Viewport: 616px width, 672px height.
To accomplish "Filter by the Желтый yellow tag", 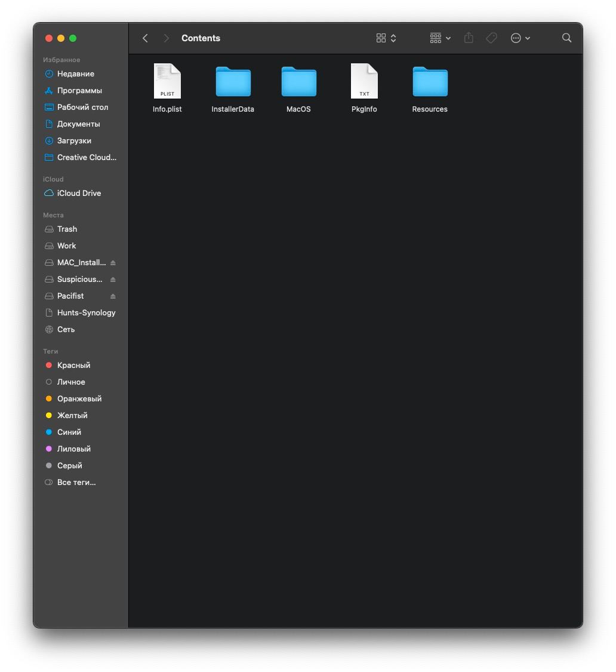I will (81, 415).
